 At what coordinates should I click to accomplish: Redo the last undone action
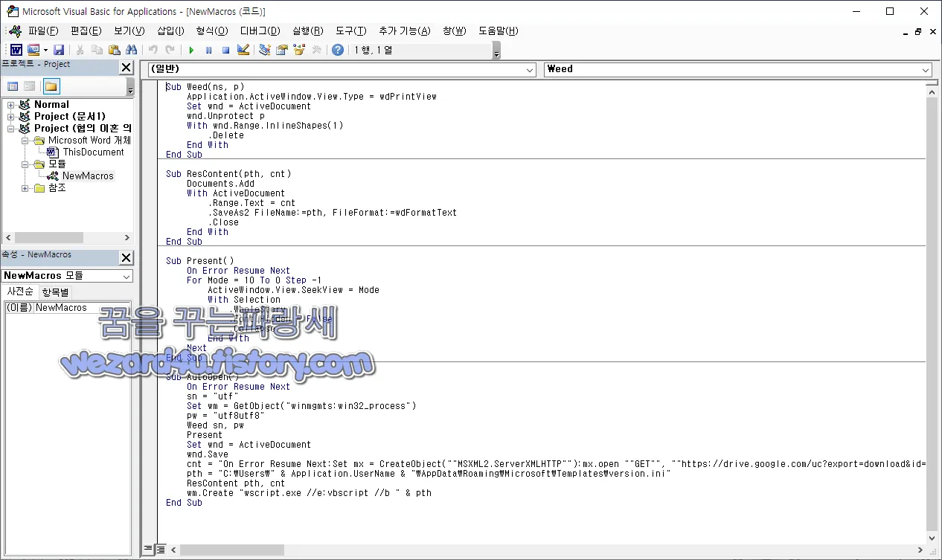click(x=170, y=50)
